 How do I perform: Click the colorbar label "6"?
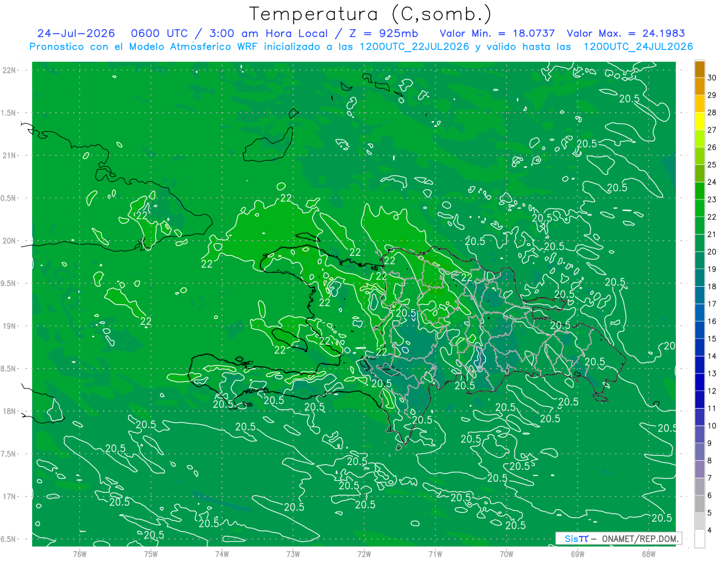(710, 496)
